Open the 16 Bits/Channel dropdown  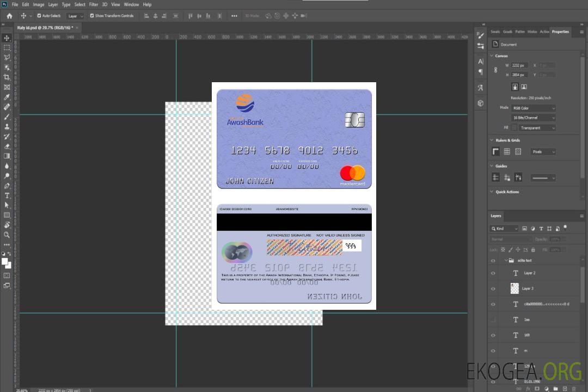click(x=534, y=118)
